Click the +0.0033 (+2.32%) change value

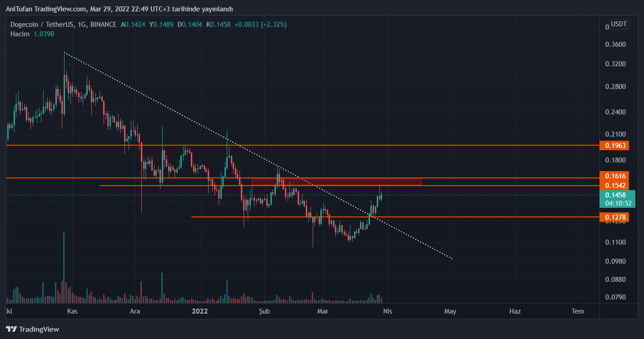260,25
